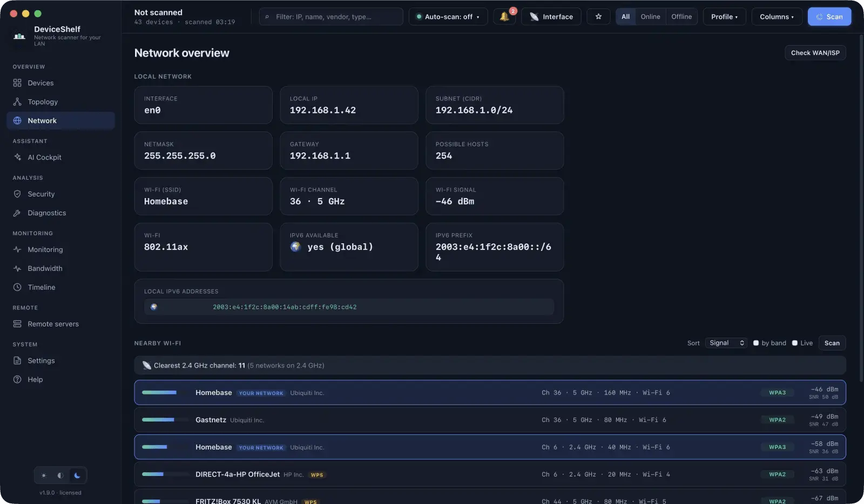Open Remote servers label in sidebar
Image resolution: width=864 pixels, height=504 pixels.
point(53,324)
